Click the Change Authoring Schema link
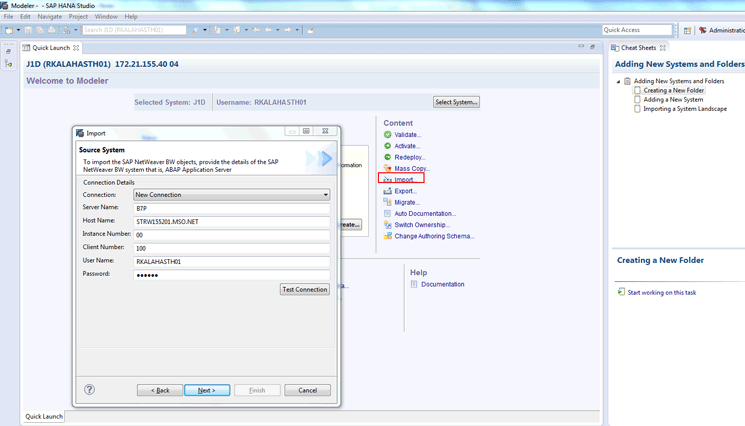Screen dimensions: 745x426 (x=434, y=236)
